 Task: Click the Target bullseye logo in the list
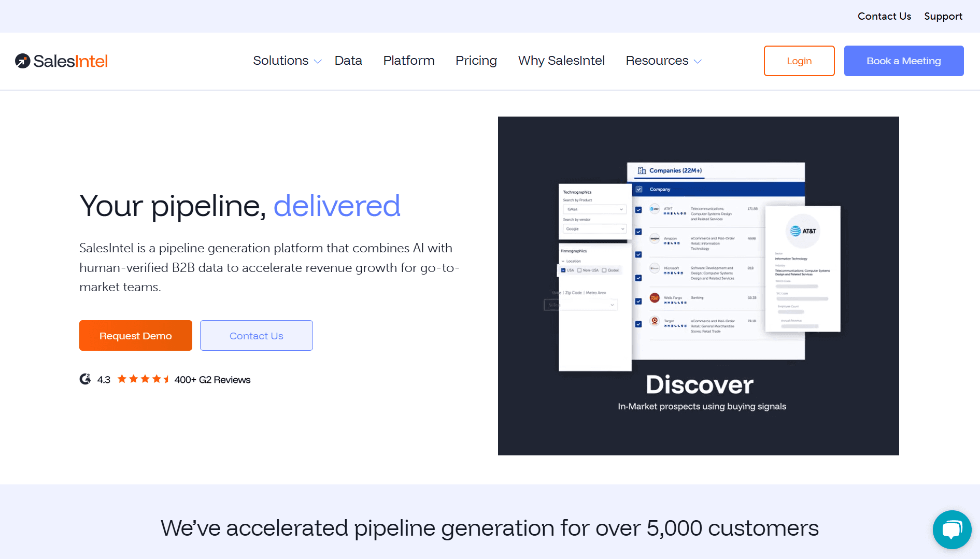click(655, 321)
